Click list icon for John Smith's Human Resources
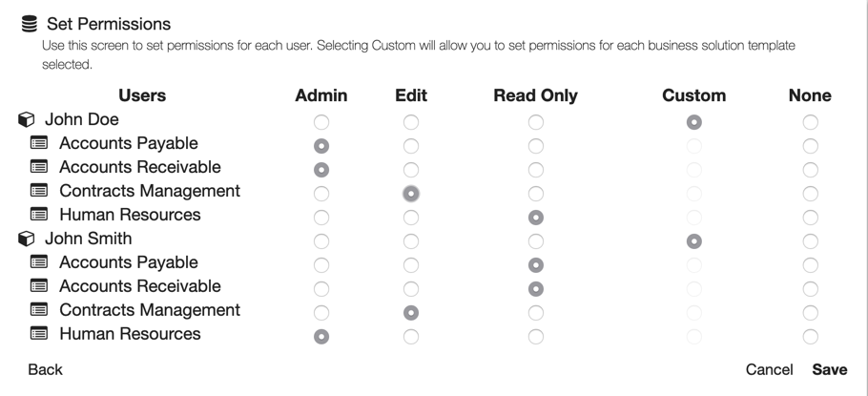The width and height of the screenshot is (868, 396). 39,335
